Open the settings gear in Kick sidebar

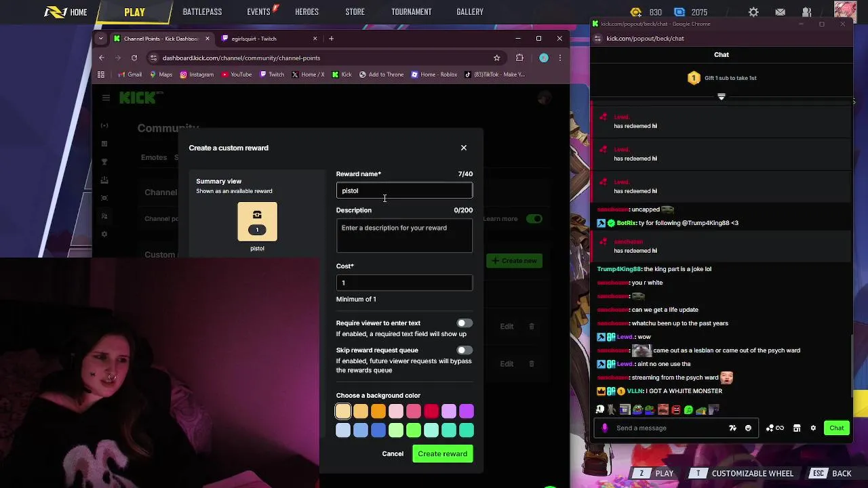point(104,235)
